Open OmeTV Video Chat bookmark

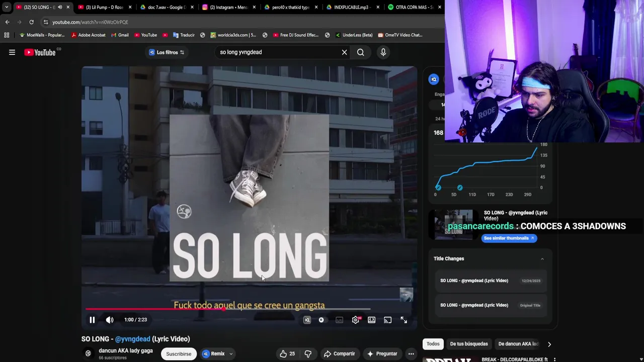[400, 35]
